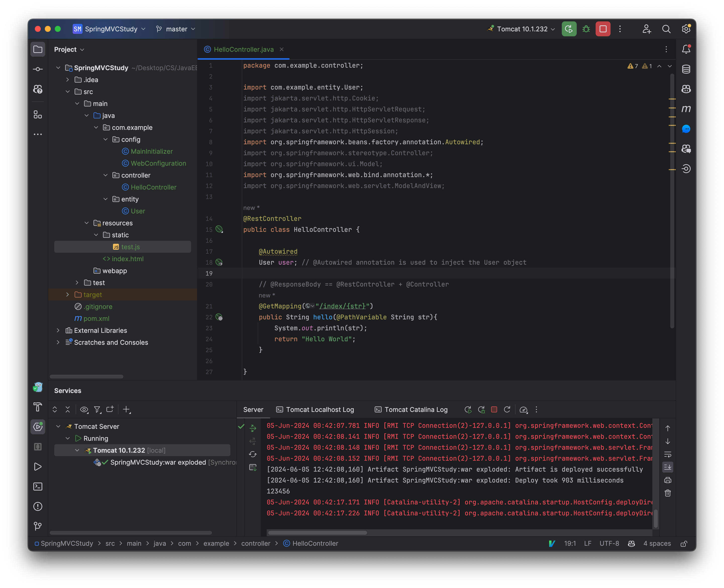724x588 pixels.
Task: Open Notifications via the bell icon
Action: (686, 49)
